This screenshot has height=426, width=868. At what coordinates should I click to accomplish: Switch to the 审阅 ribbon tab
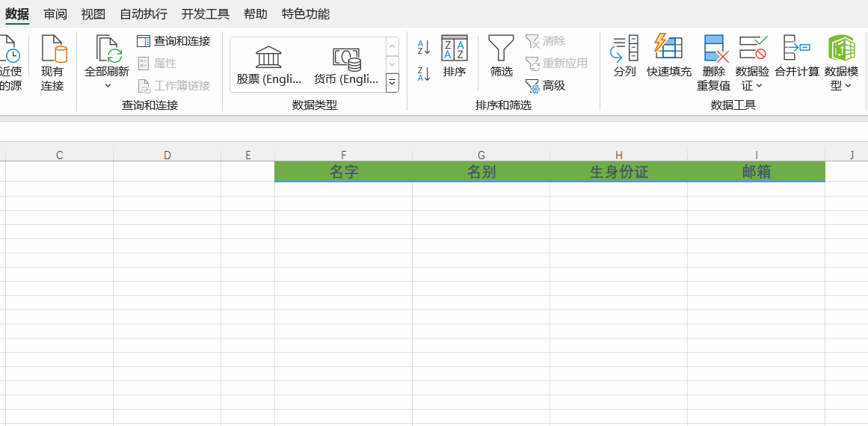point(55,14)
